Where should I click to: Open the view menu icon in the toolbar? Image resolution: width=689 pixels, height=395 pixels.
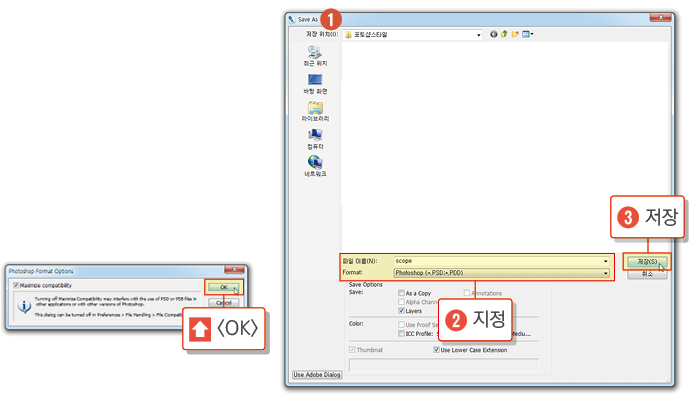tap(527, 34)
